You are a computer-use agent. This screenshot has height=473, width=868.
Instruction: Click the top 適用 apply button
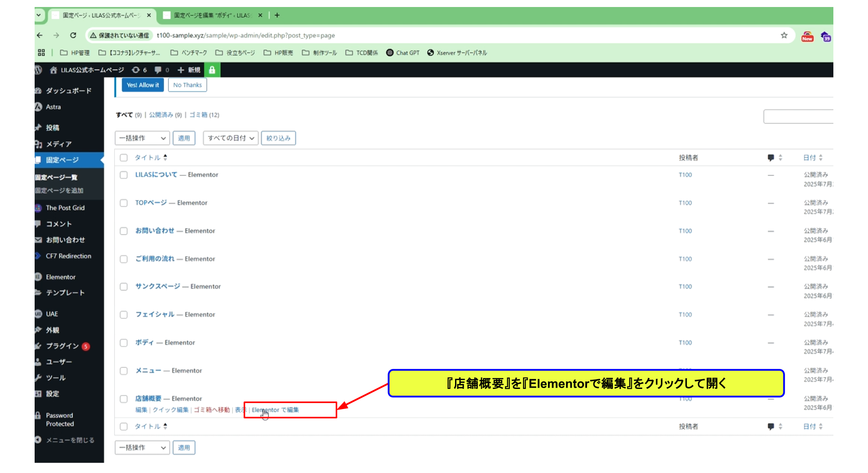[184, 138]
